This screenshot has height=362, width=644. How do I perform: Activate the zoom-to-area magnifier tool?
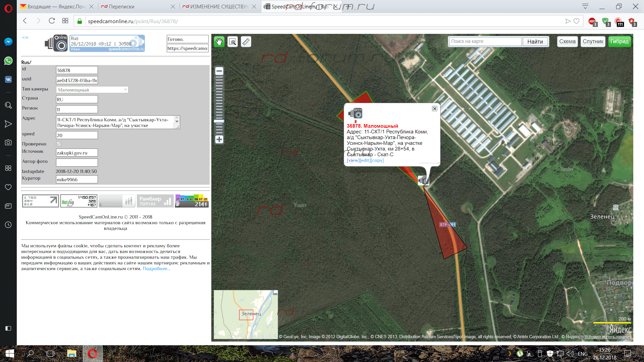(x=232, y=42)
